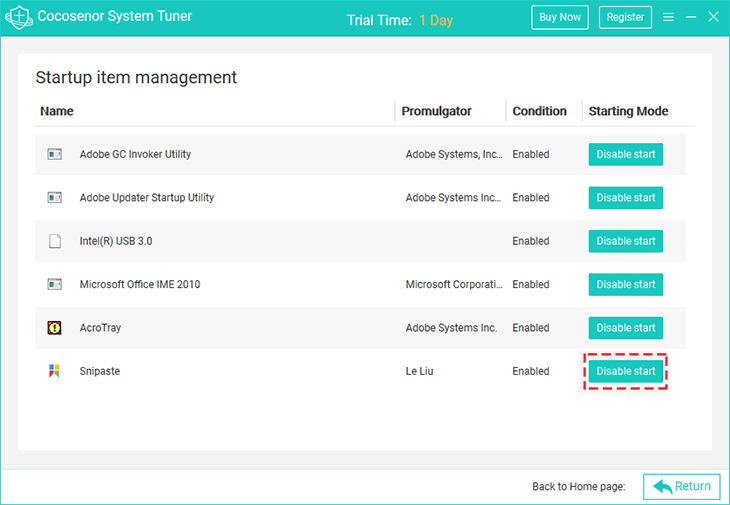
Task: Select the AcroTray name text
Action: coord(100,328)
